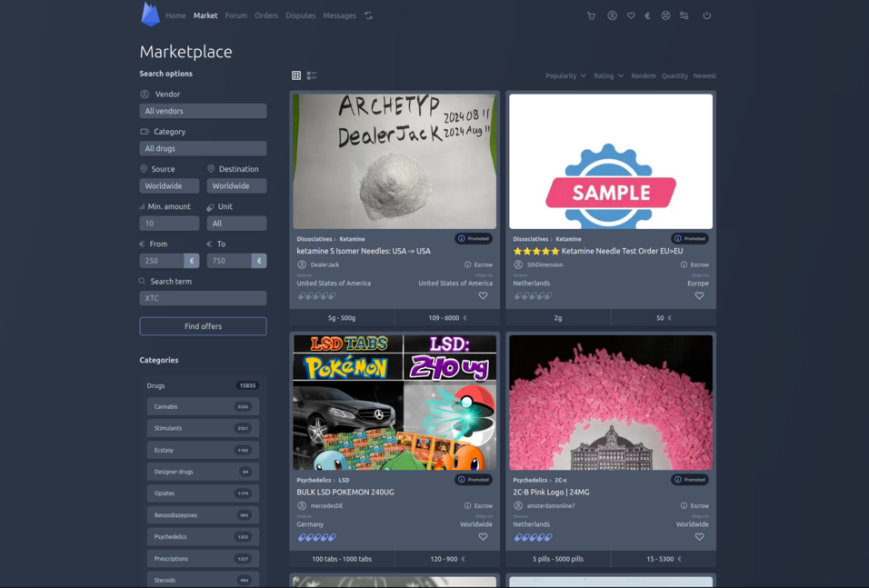The width and height of the screenshot is (869, 588).
Task: Open Forum in navigation
Action: coord(236,15)
